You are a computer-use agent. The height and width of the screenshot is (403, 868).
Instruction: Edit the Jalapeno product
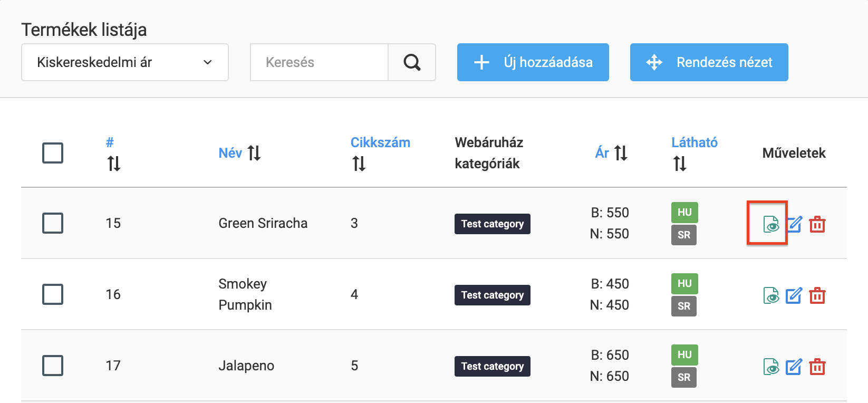coord(794,366)
